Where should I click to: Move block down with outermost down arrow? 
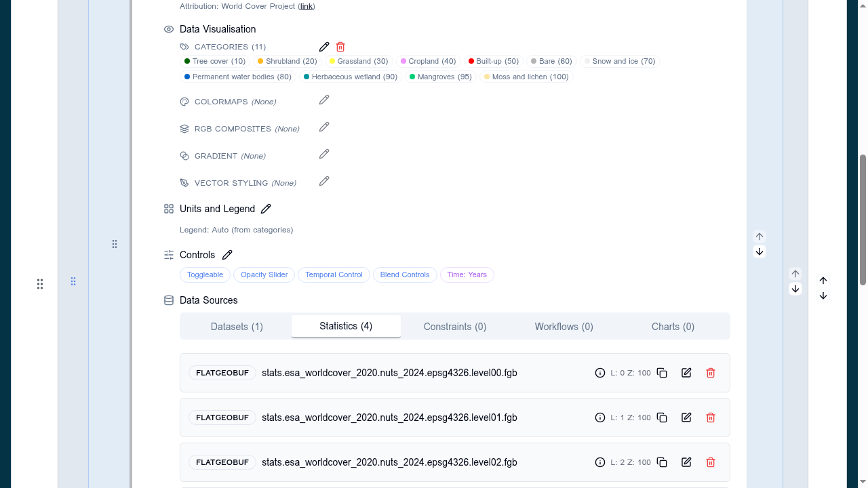(823, 296)
